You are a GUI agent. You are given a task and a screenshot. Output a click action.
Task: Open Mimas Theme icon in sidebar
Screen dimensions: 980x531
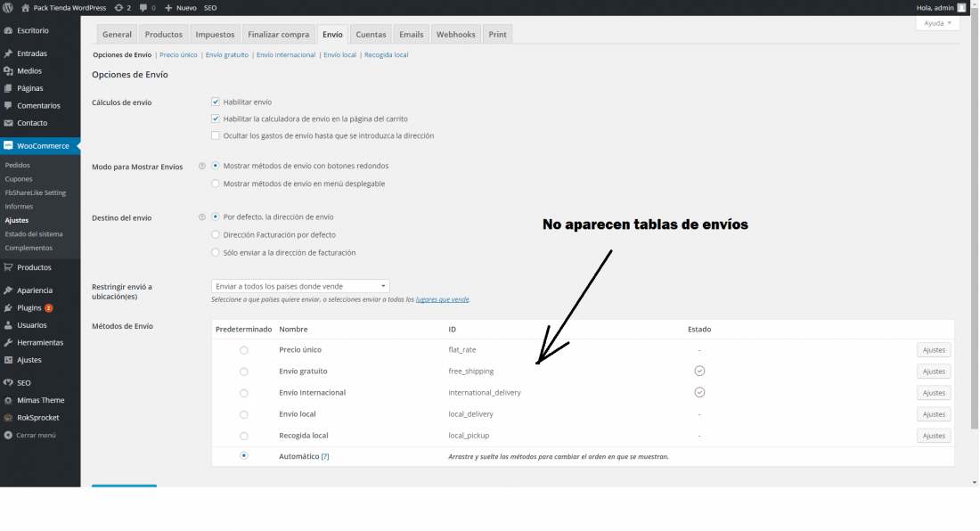(8, 400)
